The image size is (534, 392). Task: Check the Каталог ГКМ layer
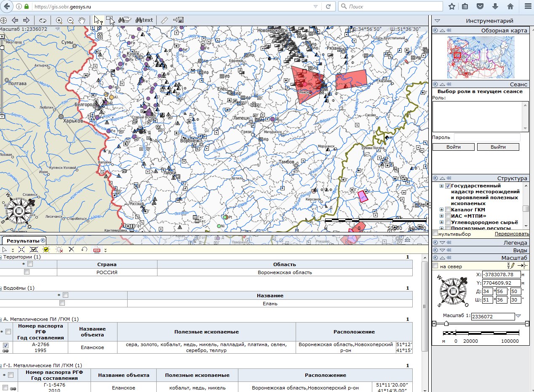[448, 209]
